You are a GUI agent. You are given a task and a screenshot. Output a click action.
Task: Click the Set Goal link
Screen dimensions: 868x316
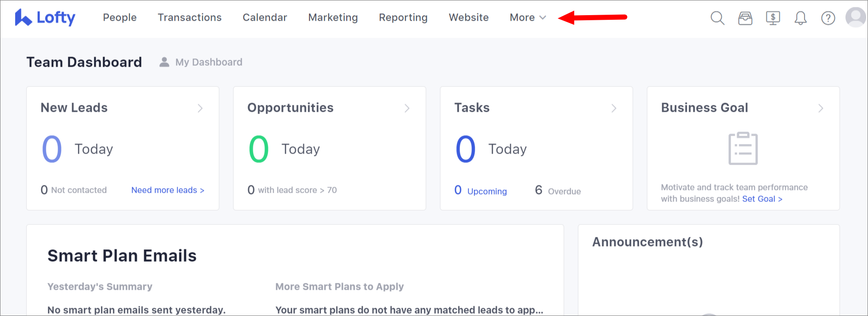tap(762, 199)
